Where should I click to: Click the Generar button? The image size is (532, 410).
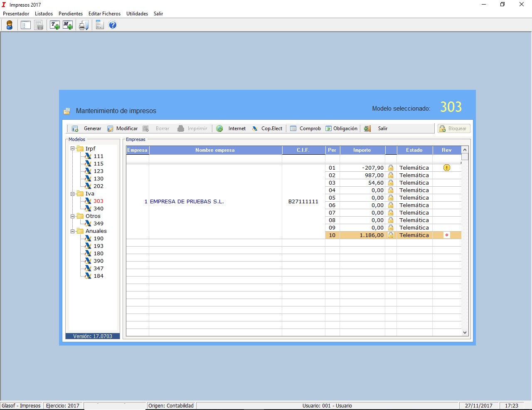[87, 128]
